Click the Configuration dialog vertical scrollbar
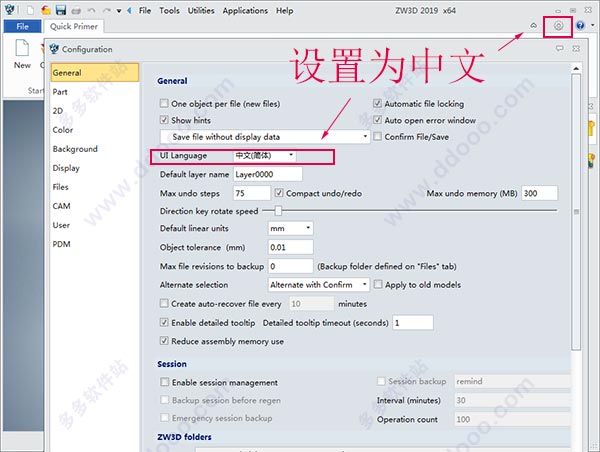Image resolution: width=600 pixels, height=452 pixels. pyautogui.click(x=576, y=212)
